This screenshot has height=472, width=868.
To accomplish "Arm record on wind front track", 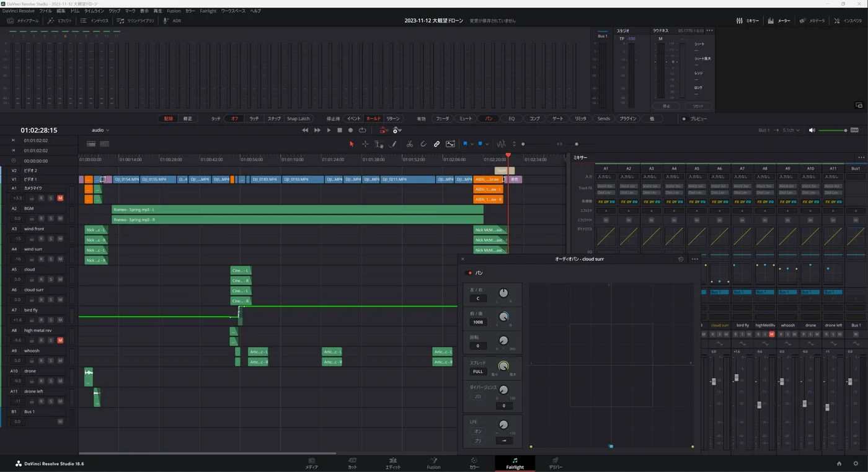I will point(41,238).
